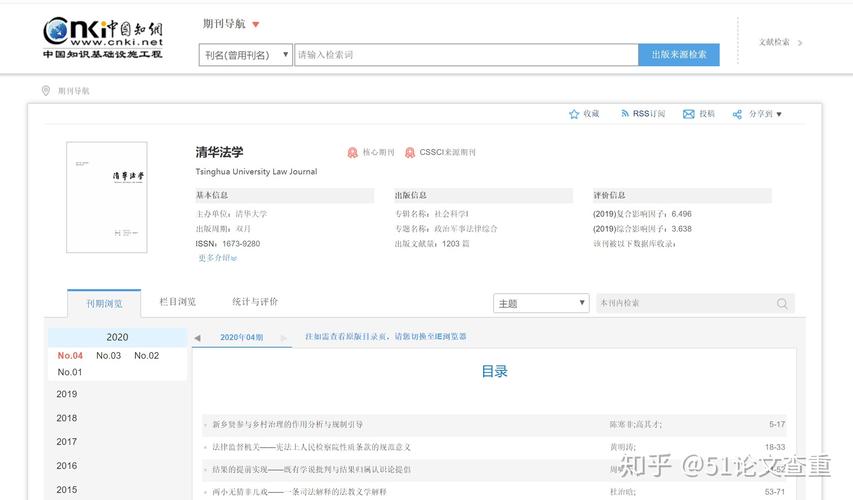Click ISSN: 1673-9280 text
Viewport: 853px width, 500px height.
(x=228, y=244)
